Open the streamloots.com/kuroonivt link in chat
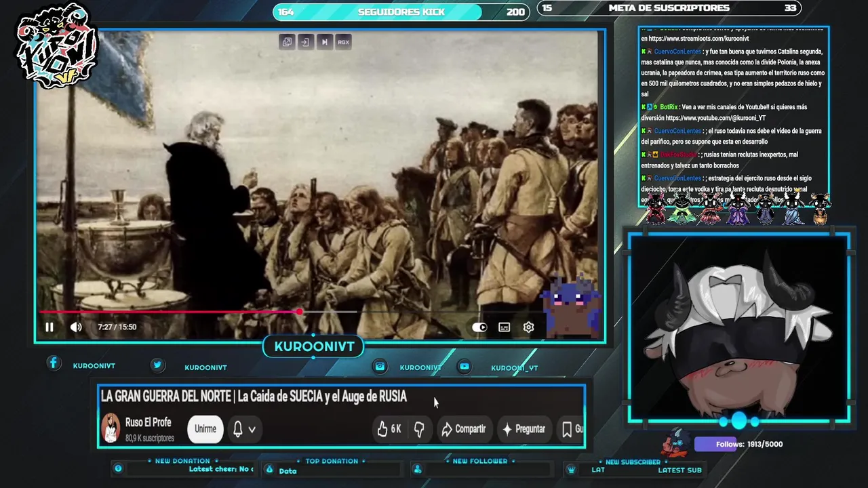868x488 pixels. pos(698,39)
